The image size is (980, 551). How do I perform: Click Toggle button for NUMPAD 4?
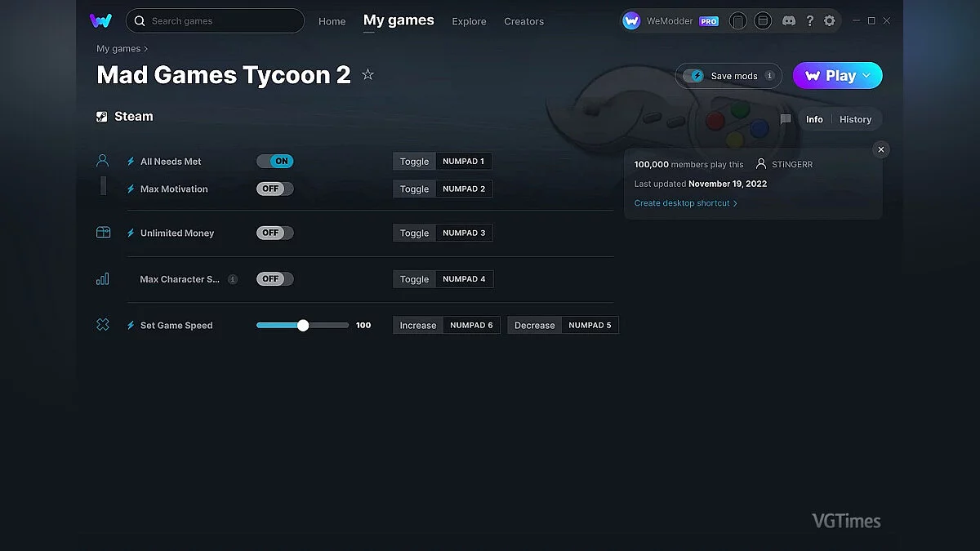(x=414, y=279)
